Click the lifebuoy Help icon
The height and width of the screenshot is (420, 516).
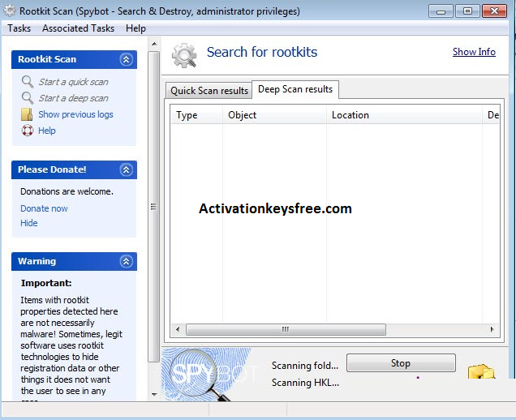coord(28,131)
